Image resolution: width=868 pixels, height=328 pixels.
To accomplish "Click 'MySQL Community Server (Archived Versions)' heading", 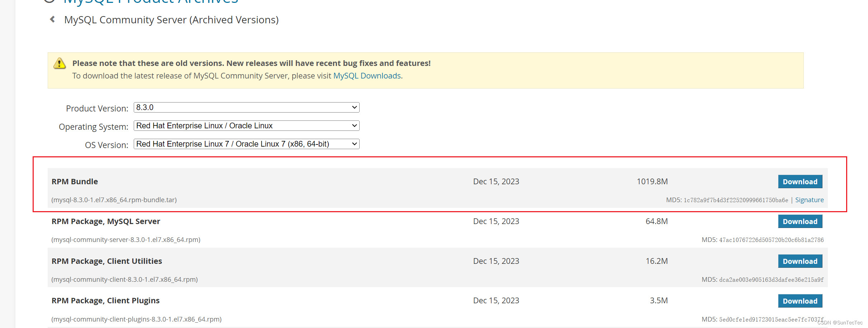I will [x=171, y=20].
